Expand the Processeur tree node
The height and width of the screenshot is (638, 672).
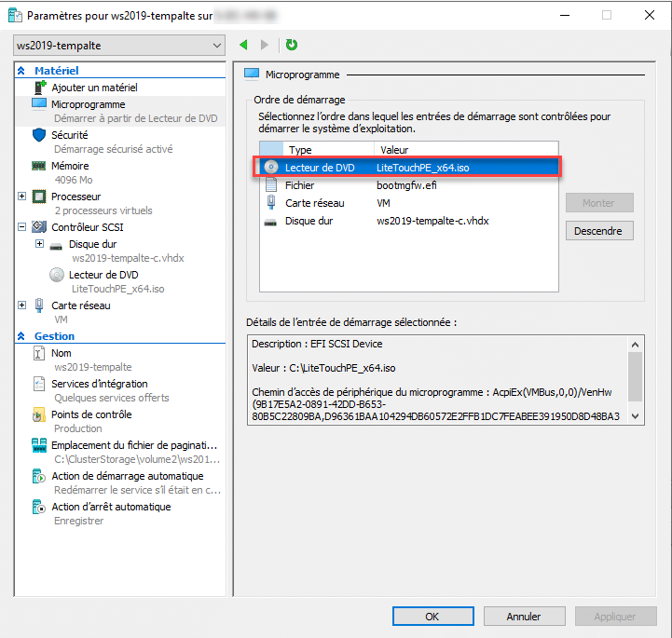[x=22, y=197]
